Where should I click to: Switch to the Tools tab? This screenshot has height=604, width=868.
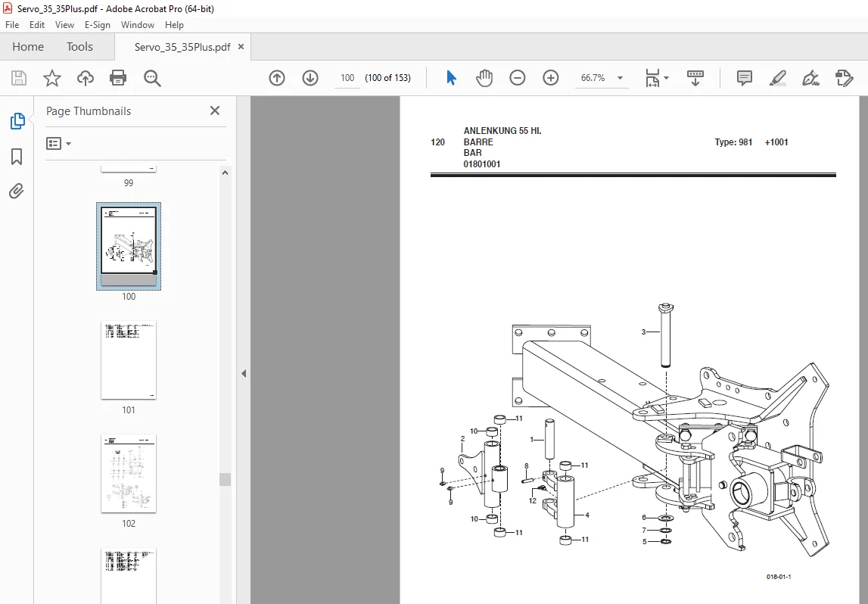pyautogui.click(x=79, y=47)
